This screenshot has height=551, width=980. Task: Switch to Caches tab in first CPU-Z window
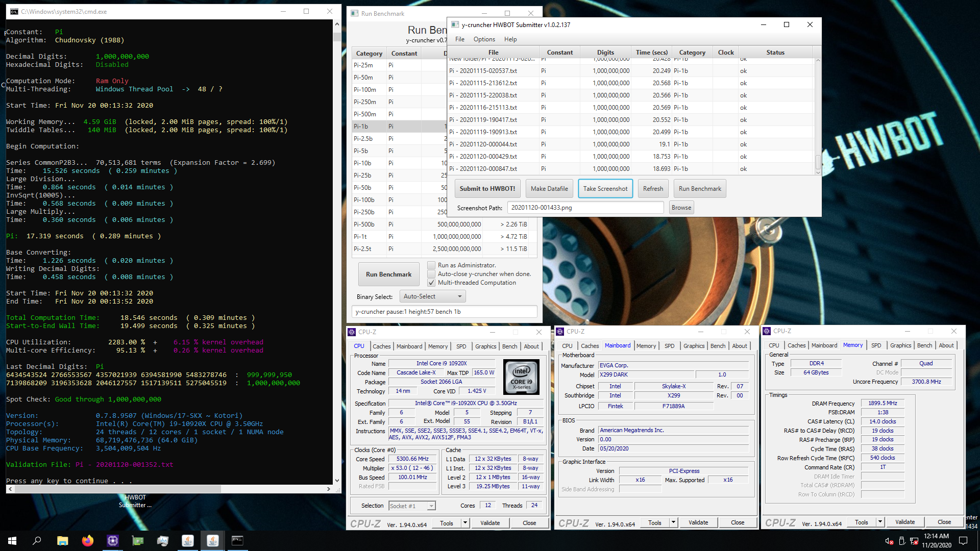pos(381,346)
